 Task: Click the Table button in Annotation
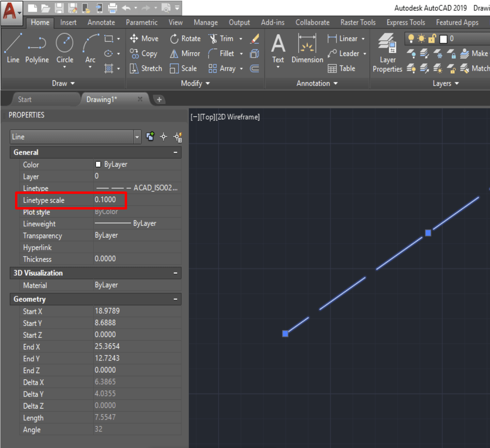341,68
